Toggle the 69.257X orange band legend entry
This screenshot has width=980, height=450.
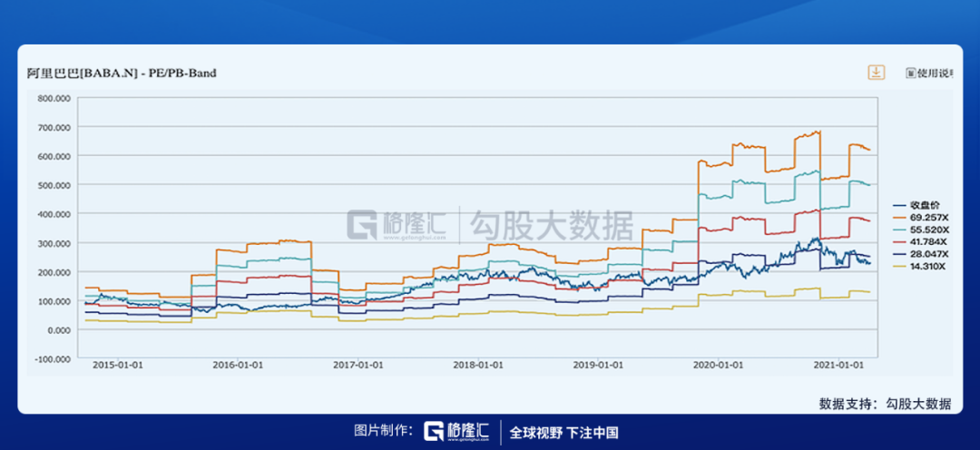(921, 218)
